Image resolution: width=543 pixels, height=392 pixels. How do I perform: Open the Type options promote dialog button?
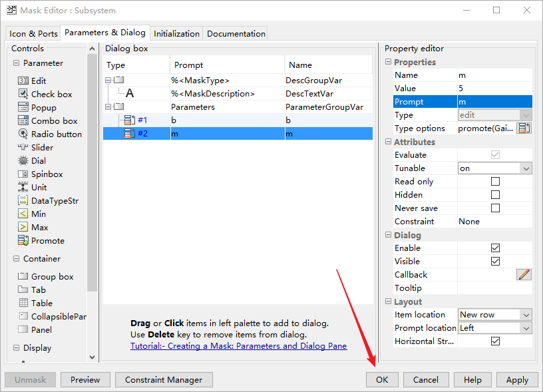524,128
